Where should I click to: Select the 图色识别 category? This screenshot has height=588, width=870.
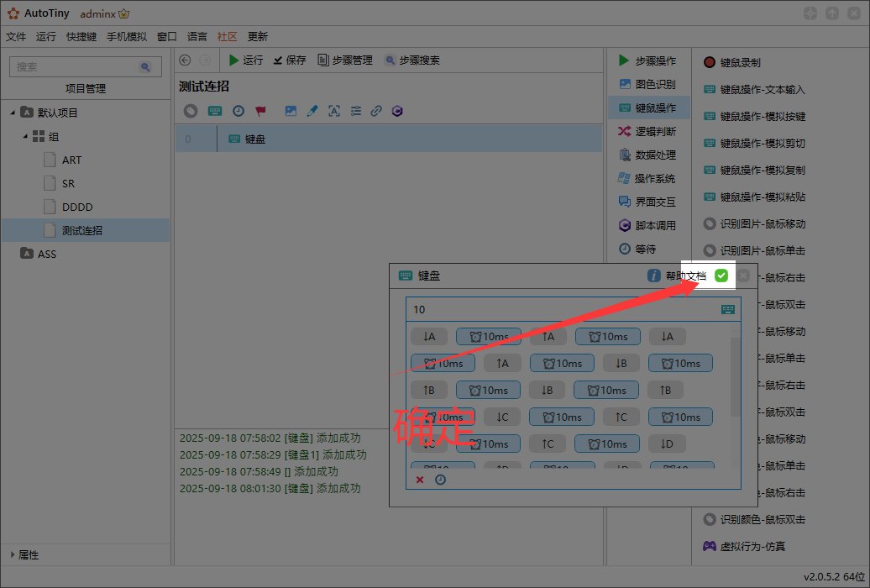(x=647, y=84)
